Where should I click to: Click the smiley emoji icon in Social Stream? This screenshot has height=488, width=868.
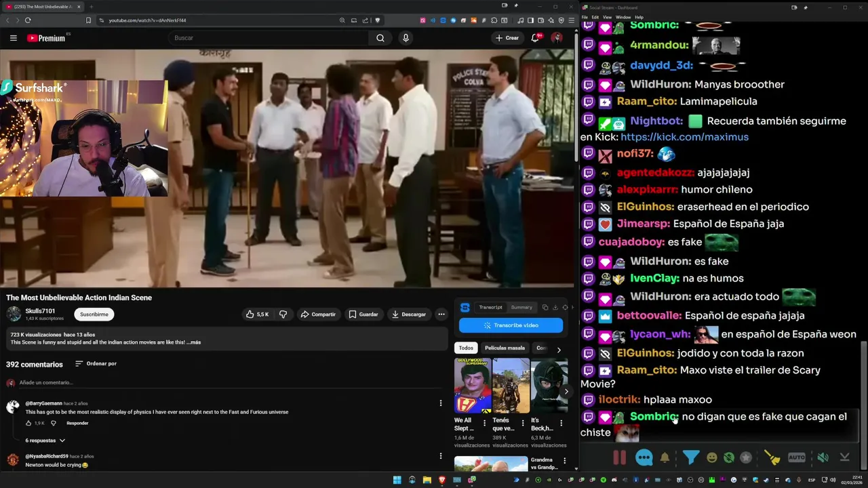coord(712,457)
